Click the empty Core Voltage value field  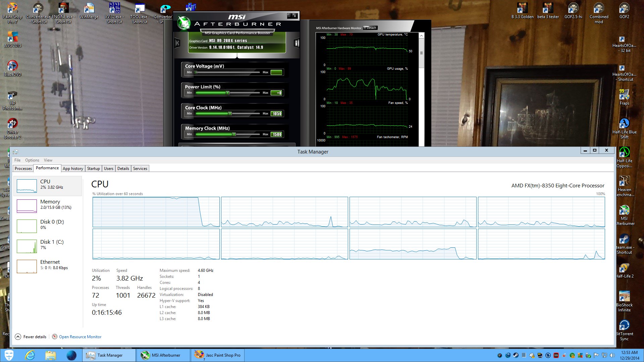point(277,72)
